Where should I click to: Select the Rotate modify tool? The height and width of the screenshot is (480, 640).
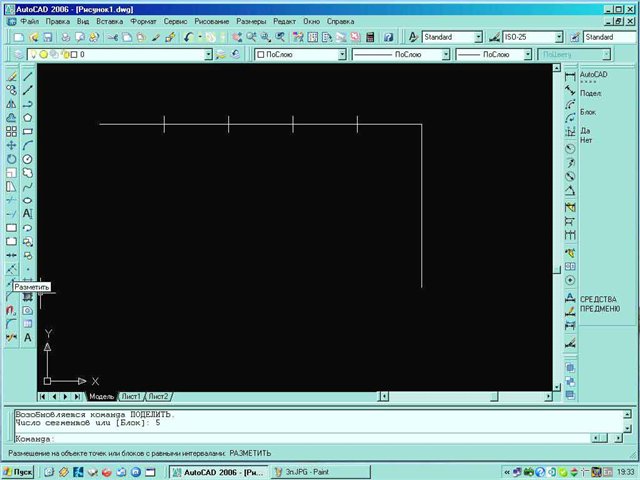tap(11, 159)
